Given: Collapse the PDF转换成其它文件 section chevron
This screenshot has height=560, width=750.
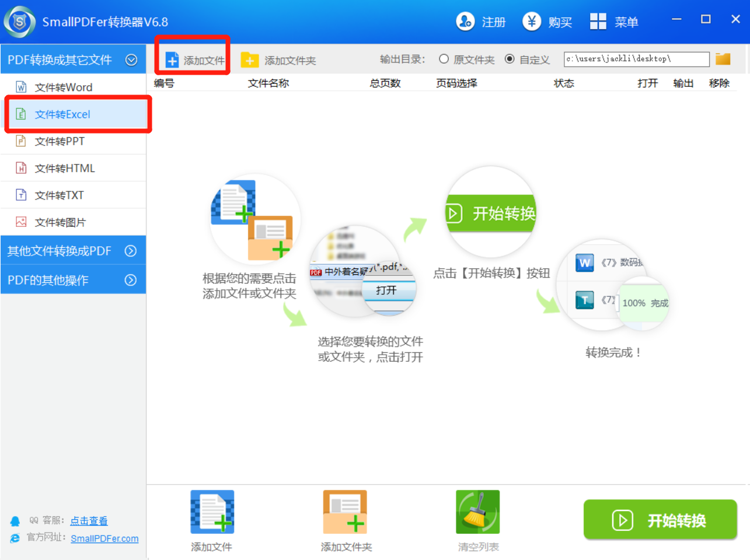Looking at the screenshot, I should click(x=131, y=60).
